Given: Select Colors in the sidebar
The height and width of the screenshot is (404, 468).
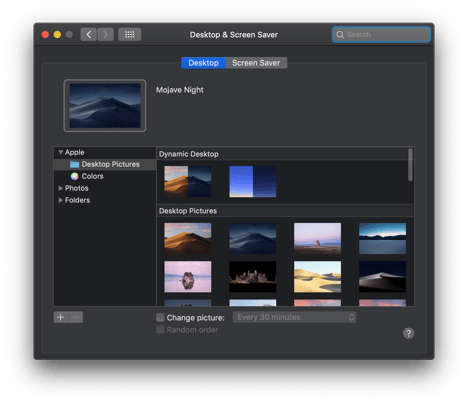Looking at the screenshot, I should click(92, 176).
